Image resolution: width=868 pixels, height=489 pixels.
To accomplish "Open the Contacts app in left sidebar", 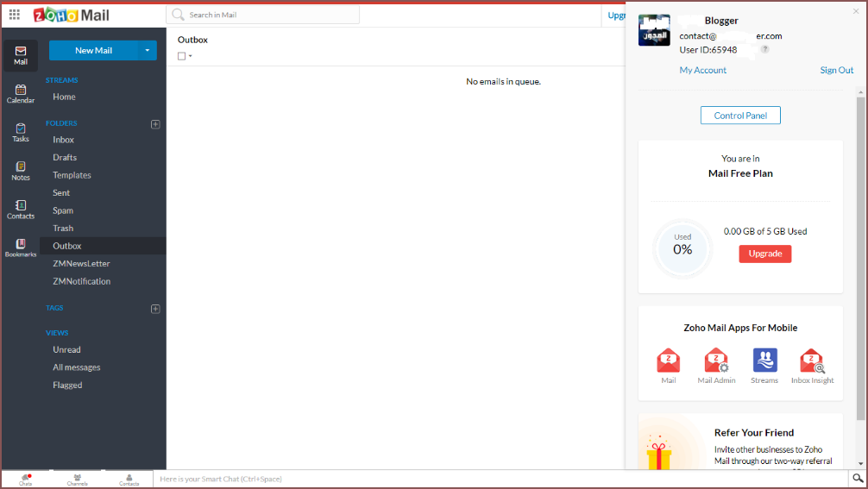I will [21, 210].
